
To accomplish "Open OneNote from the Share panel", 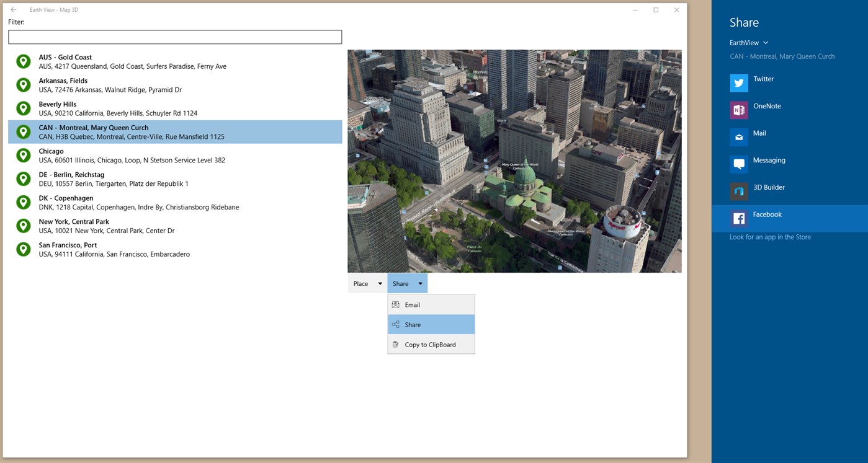I will click(x=738, y=110).
